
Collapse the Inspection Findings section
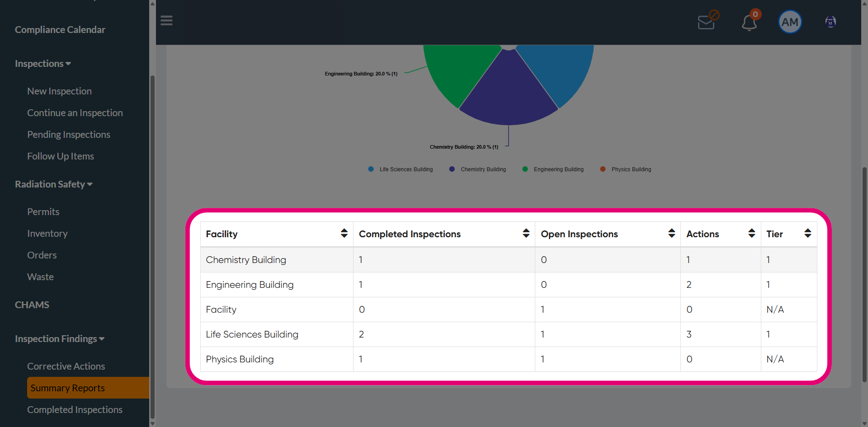click(60, 339)
